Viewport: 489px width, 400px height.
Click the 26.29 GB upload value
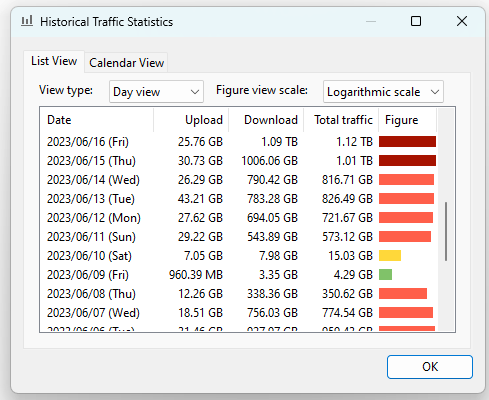pyautogui.click(x=200, y=180)
